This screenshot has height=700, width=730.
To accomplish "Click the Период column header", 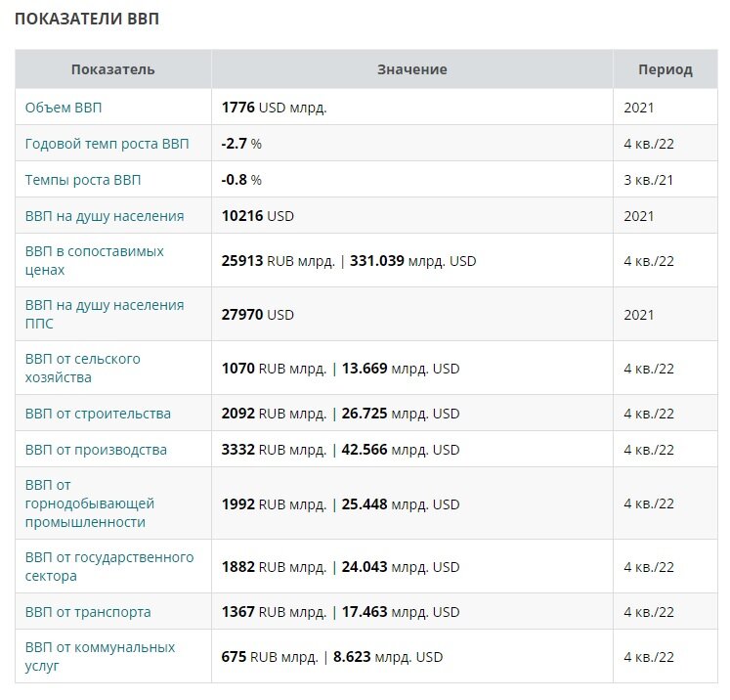I will point(666,69).
